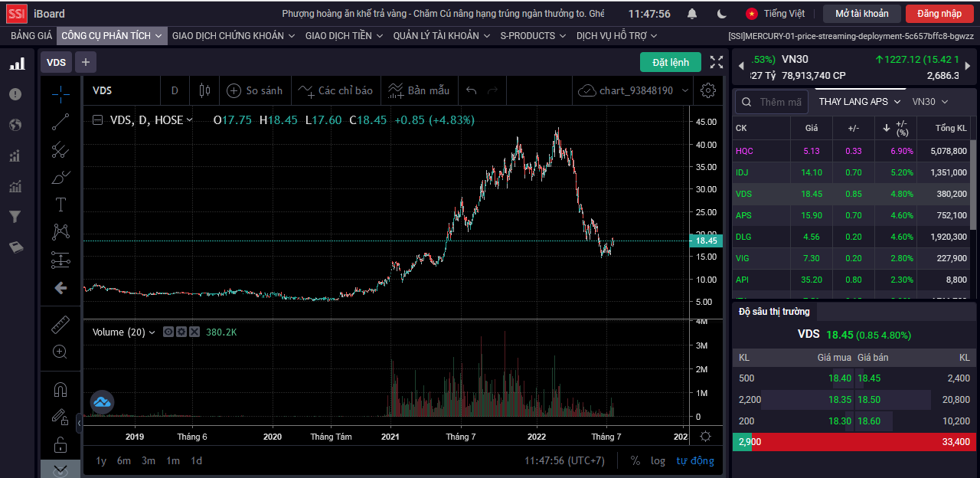Open the notifications bell
The width and height of the screenshot is (980, 478).
pyautogui.click(x=692, y=14)
